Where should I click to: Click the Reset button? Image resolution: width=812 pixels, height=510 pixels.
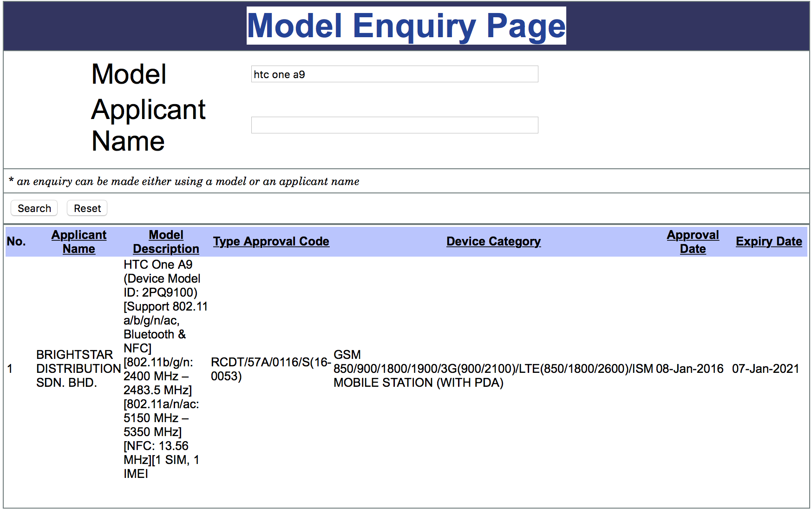[87, 208]
